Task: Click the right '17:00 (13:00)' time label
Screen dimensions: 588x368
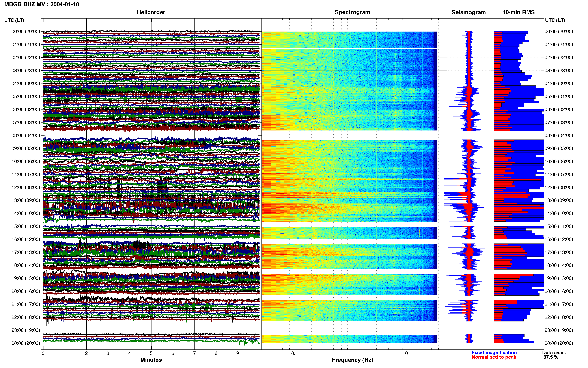Action: (x=559, y=252)
